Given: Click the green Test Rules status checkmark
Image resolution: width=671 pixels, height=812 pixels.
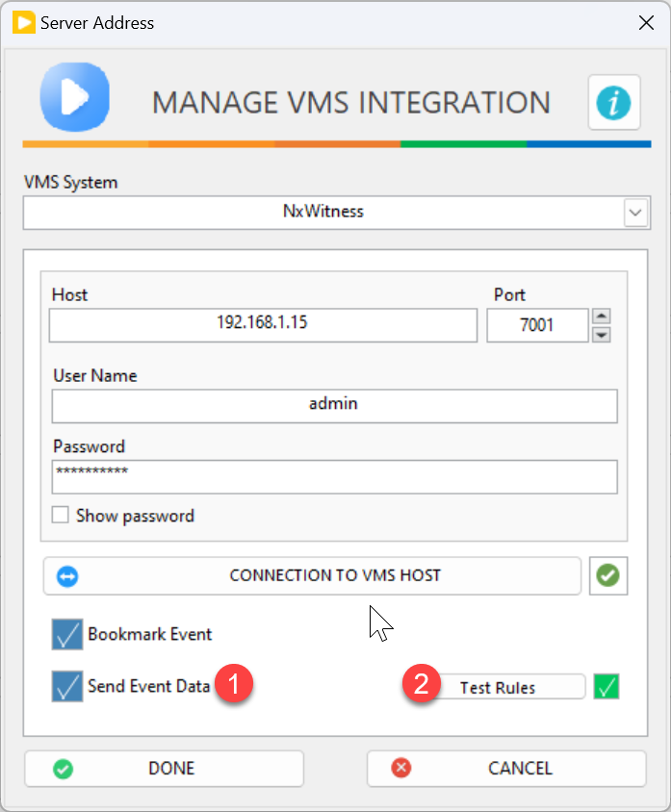Looking at the screenshot, I should (x=606, y=687).
